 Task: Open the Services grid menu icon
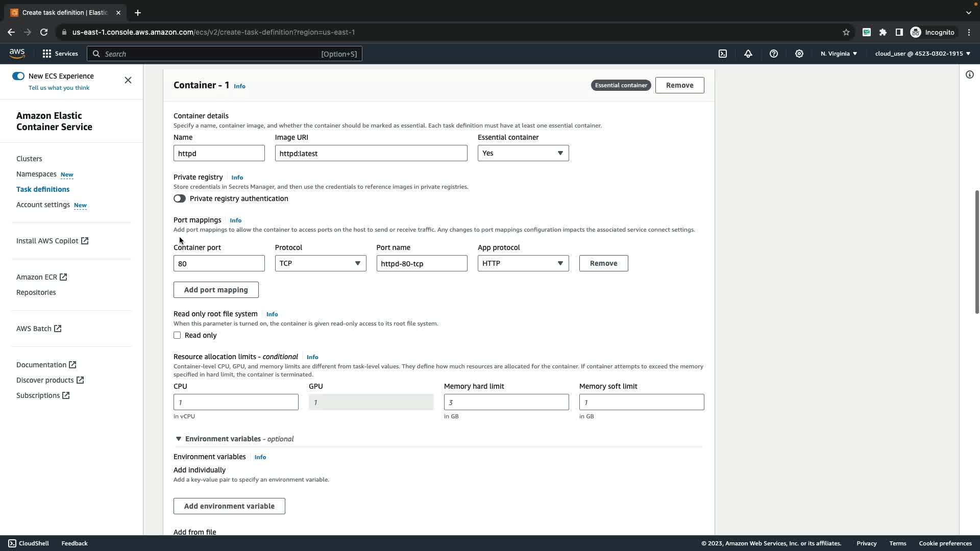(x=47, y=54)
